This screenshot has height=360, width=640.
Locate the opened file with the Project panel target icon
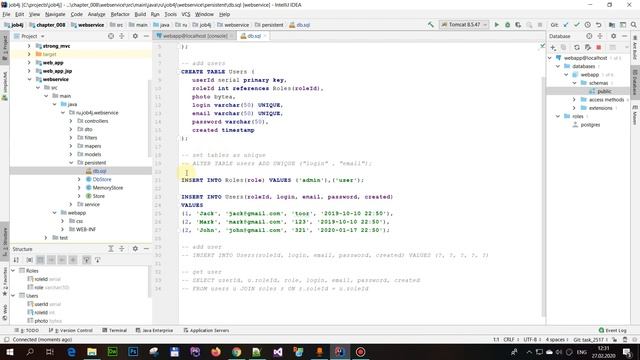coord(111,36)
